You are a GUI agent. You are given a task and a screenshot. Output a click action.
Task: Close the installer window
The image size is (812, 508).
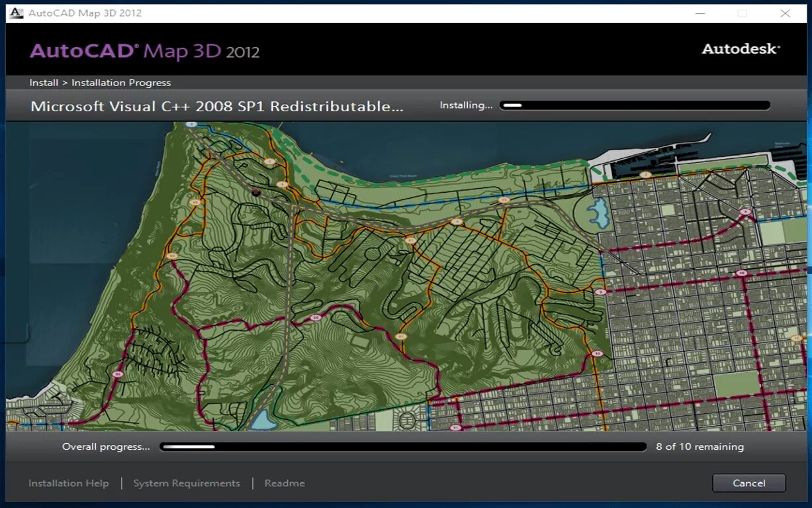[x=785, y=13]
